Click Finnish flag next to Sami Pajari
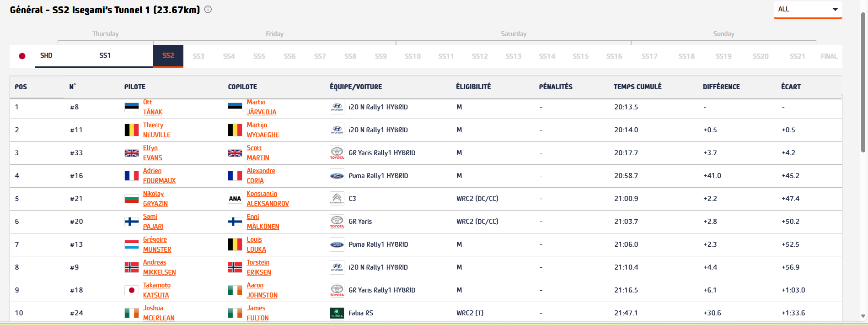 coord(132,222)
